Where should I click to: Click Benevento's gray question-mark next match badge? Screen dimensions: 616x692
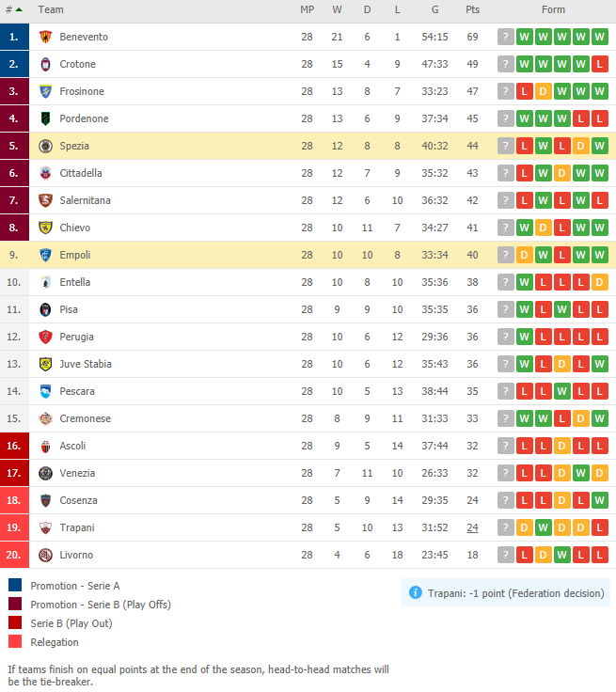506,37
